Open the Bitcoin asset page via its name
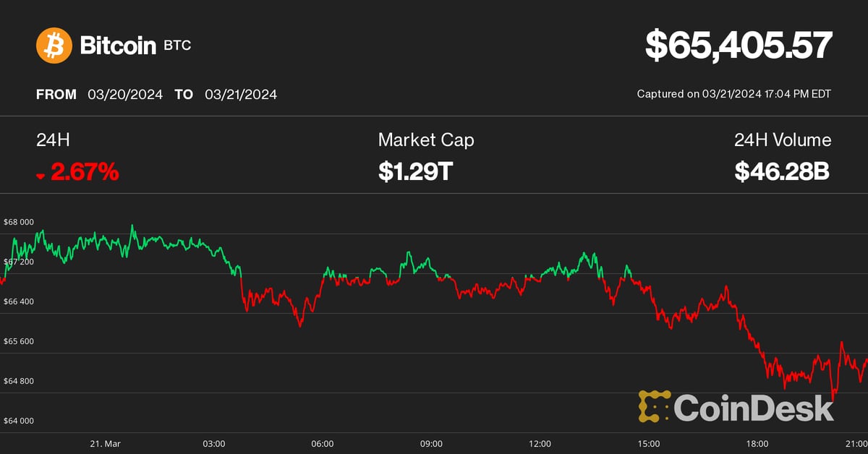Image resolution: width=868 pixels, height=454 pixels. [117, 45]
